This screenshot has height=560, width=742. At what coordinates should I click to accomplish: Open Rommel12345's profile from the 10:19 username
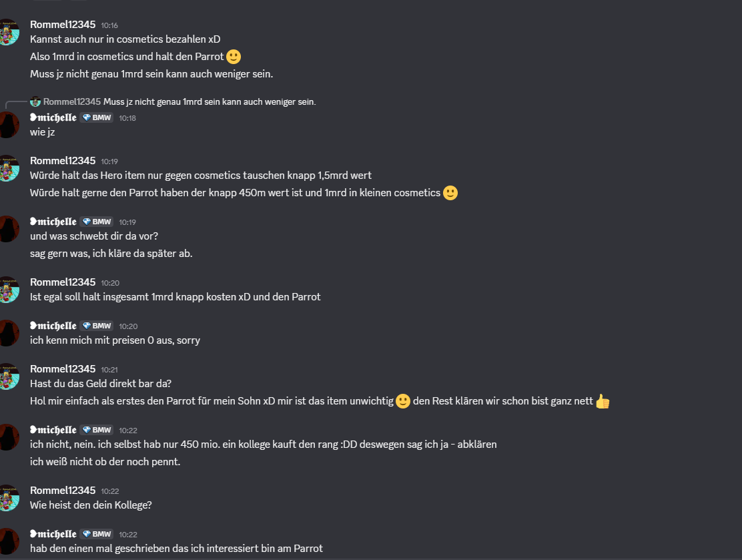click(63, 161)
